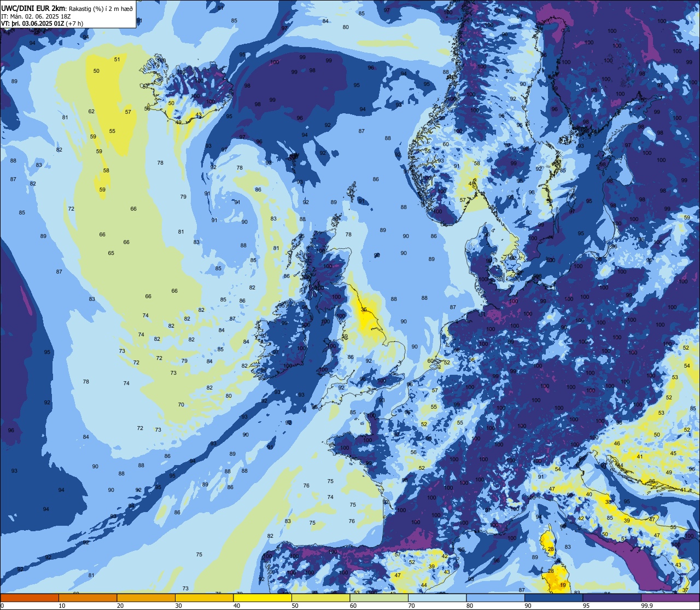Click the 'Rakastig (%) í 2 m hæð' label
Image resolution: width=700 pixels, height=610 pixels.
pyautogui.click(x=100, y=9)
